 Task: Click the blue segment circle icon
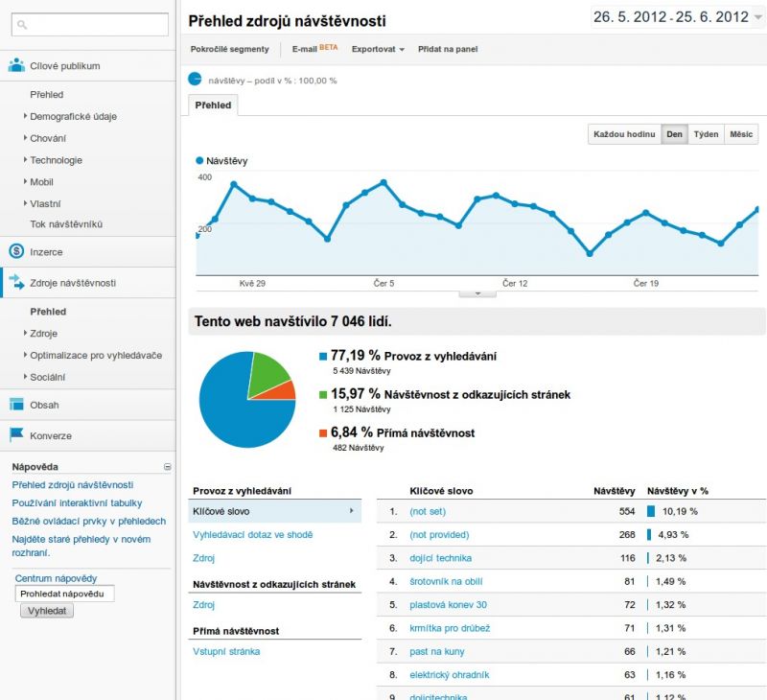pyautogui.click(x=196, y=80)
